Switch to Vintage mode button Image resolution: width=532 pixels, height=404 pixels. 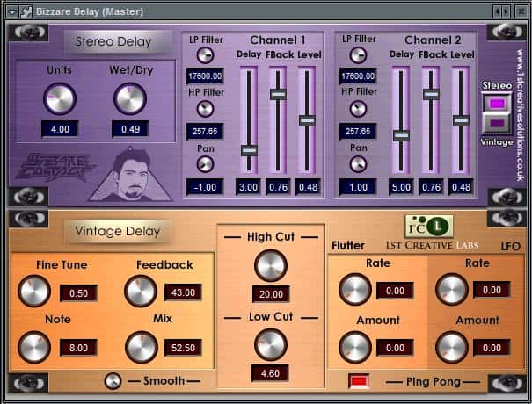point(497,123)
